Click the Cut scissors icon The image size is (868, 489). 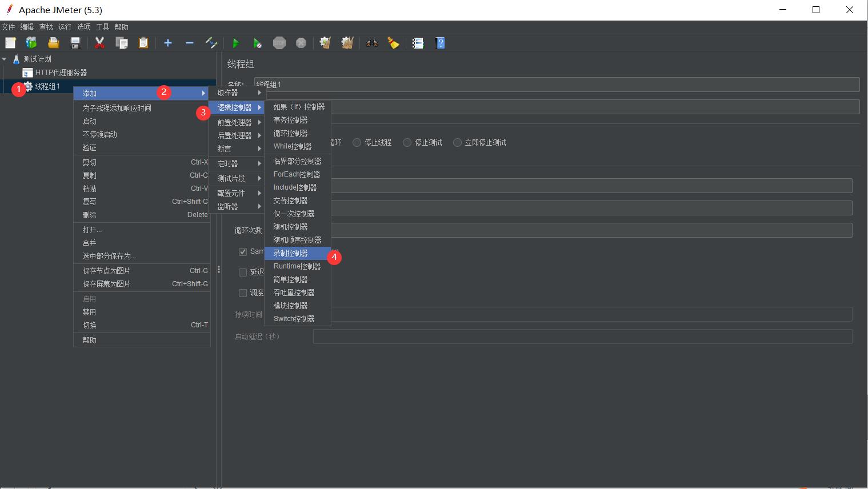point(99,43)
